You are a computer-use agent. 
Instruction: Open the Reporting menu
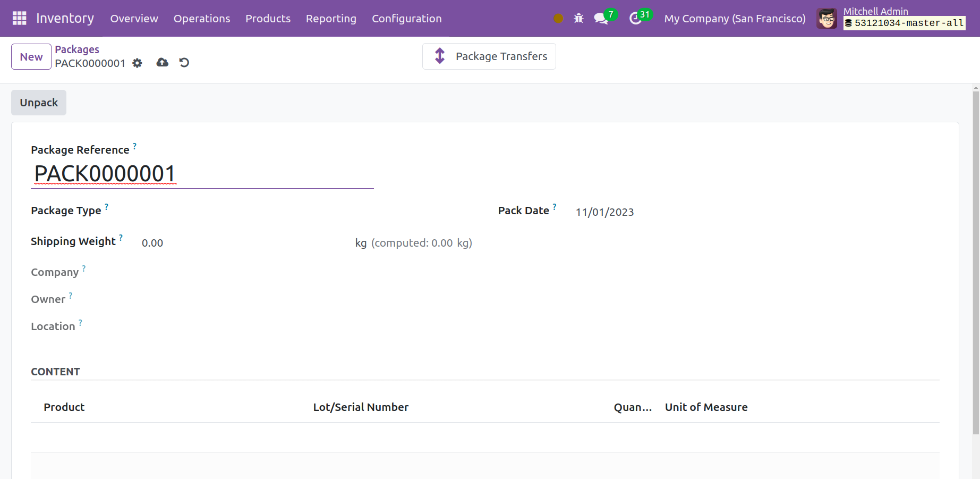[x=331, y=19]
